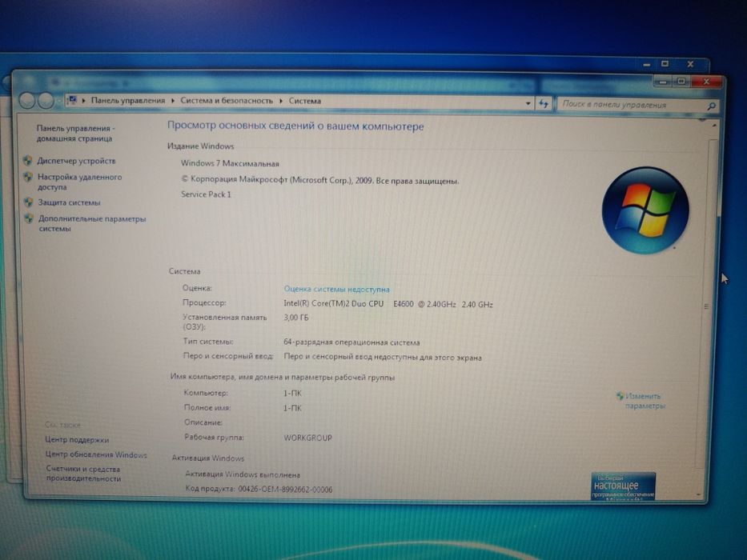
Task: Click the search magnifier icon
Action: click(x=711, y=106)
